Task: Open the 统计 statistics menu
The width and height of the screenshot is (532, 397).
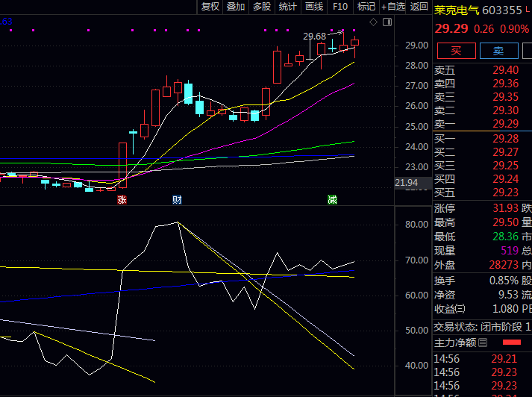Action: click(x=287, y=7)
